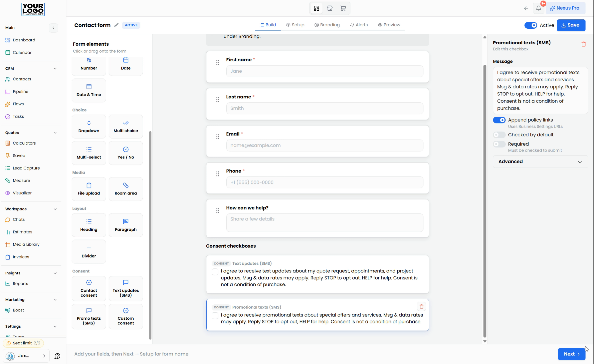Add a Dropdown form element
594x364 pixels.
(89, 127)
